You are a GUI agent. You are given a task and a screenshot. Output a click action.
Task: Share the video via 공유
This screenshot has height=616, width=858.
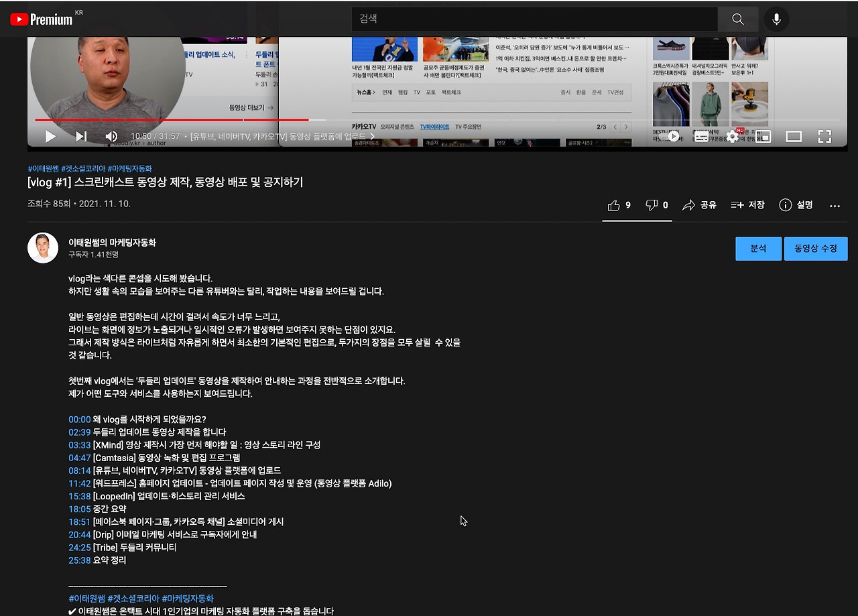pyautogui.click(x=699, y=205)
